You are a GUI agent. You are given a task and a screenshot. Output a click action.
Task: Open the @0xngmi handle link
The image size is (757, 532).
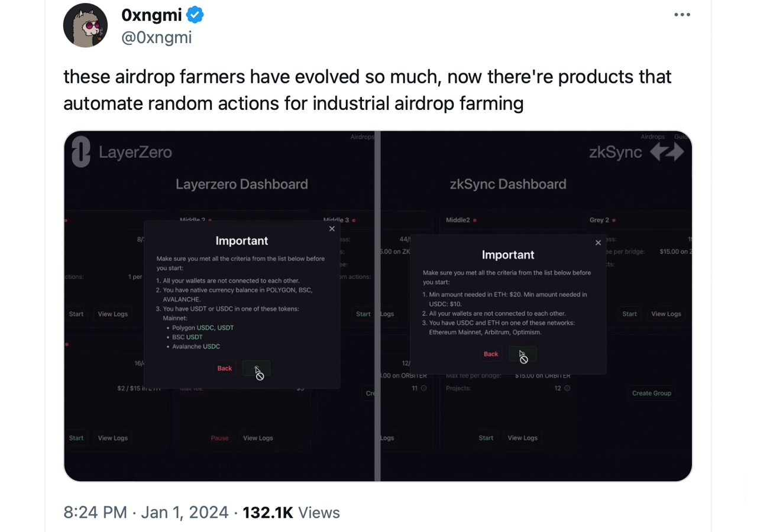tap(156, 37)
